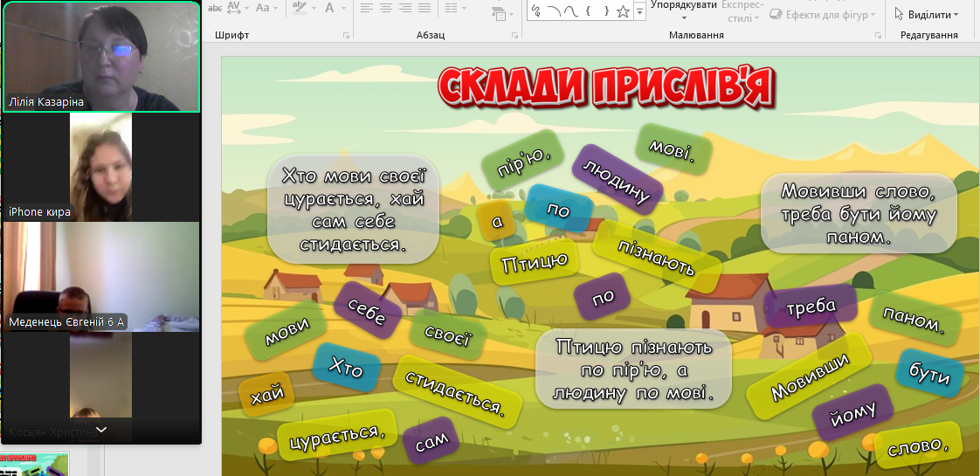
Task: Click blue word tile 'Хто'
Action: click(346, 368)
